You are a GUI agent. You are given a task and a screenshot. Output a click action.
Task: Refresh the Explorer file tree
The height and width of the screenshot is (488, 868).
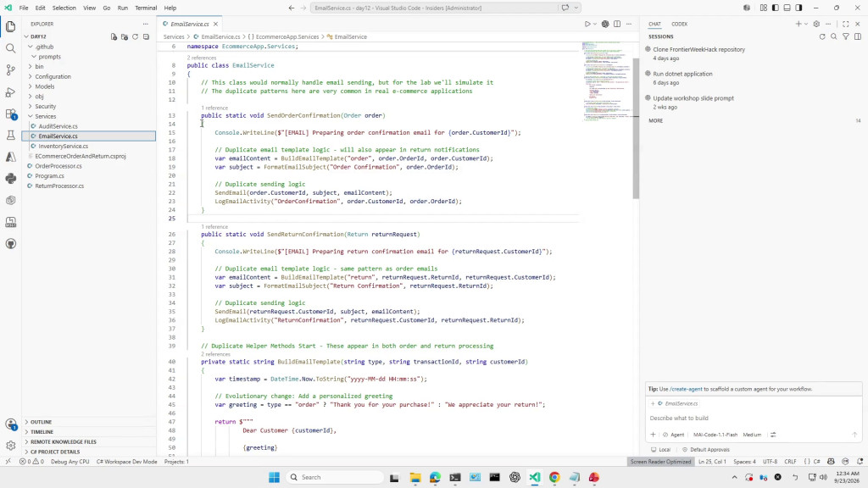(x=135, y=36)
